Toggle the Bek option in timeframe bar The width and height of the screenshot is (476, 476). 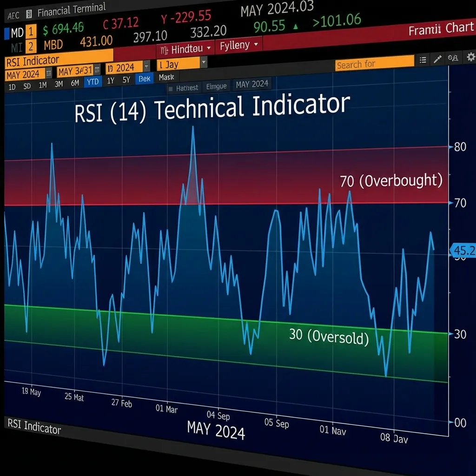[144, 79]
